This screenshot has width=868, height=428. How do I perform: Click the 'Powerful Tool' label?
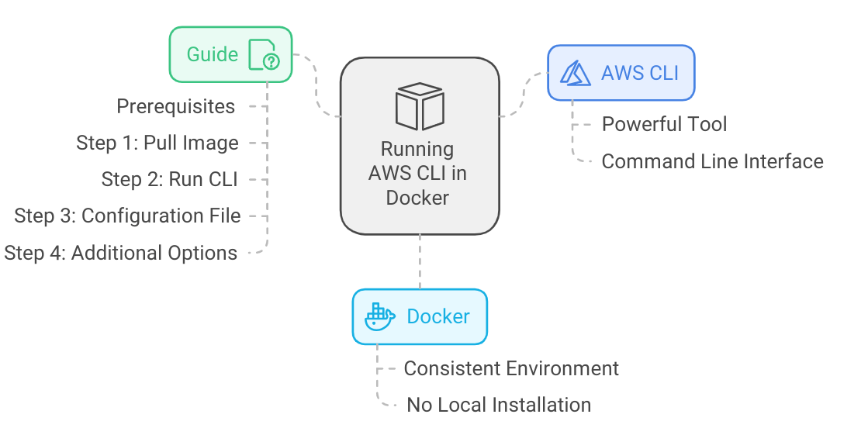point(664,124)
